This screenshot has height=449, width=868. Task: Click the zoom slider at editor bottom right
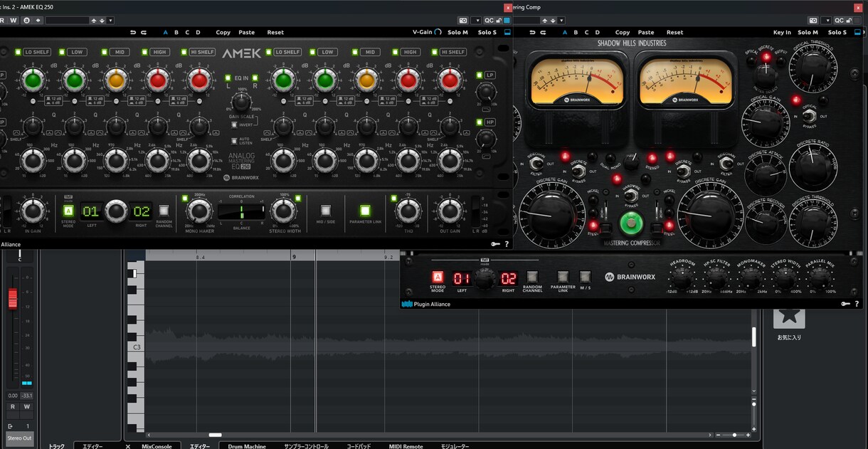pyautogui.click(x=734, y=435)
